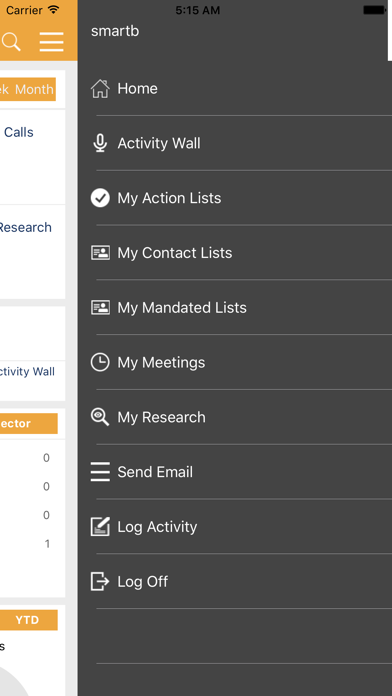392x696 pixels.
Task: Tap the pencil note icon for Log Activity
Action: click(x=100, y=526)
